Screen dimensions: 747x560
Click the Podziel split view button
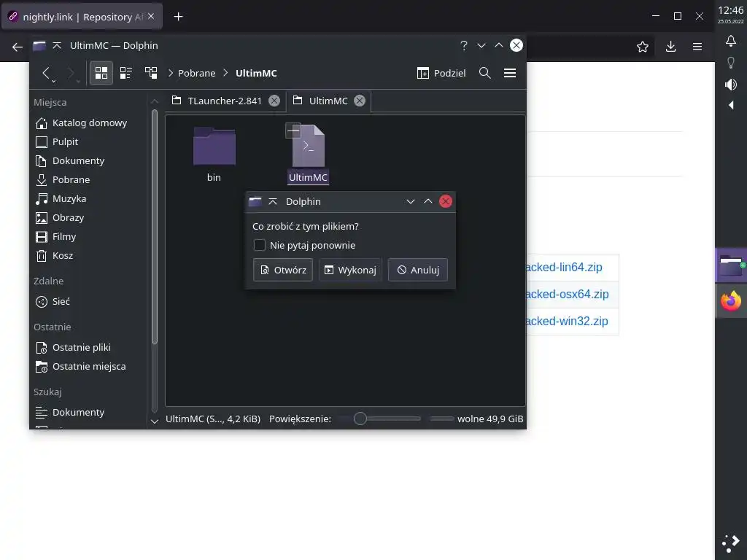441,73
